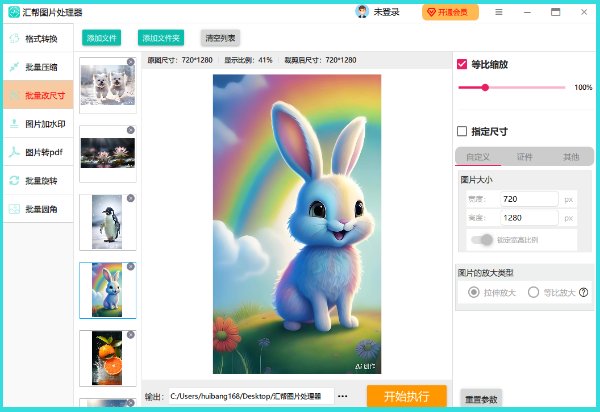Click the rabbit preview image
This screenshot has height=412, width=600.
[x=297, y=224]
